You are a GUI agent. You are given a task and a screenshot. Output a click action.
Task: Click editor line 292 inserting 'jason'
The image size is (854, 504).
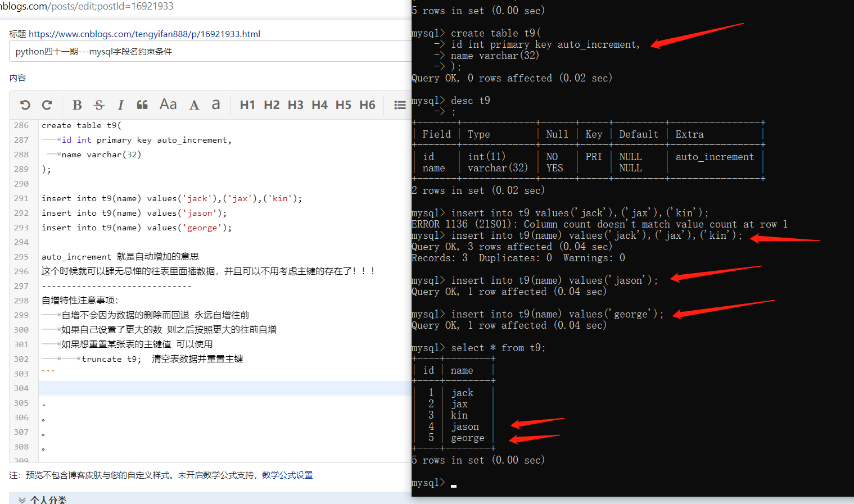(x=134, y=213)
